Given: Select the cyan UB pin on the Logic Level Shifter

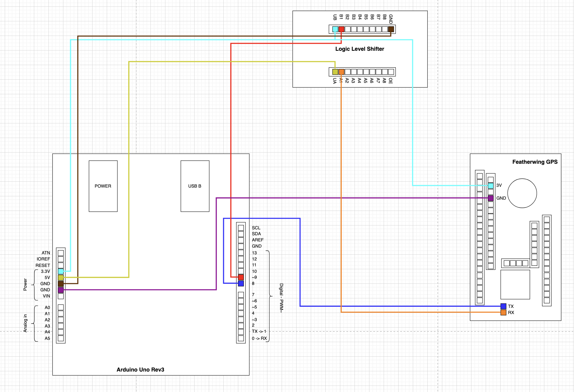Looking at the screenshot, I should (335, 29).
